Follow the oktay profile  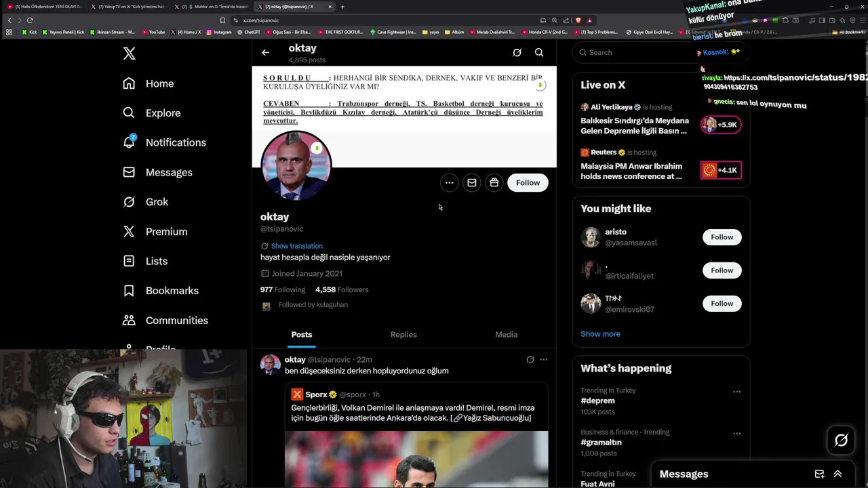click(528, 182)
